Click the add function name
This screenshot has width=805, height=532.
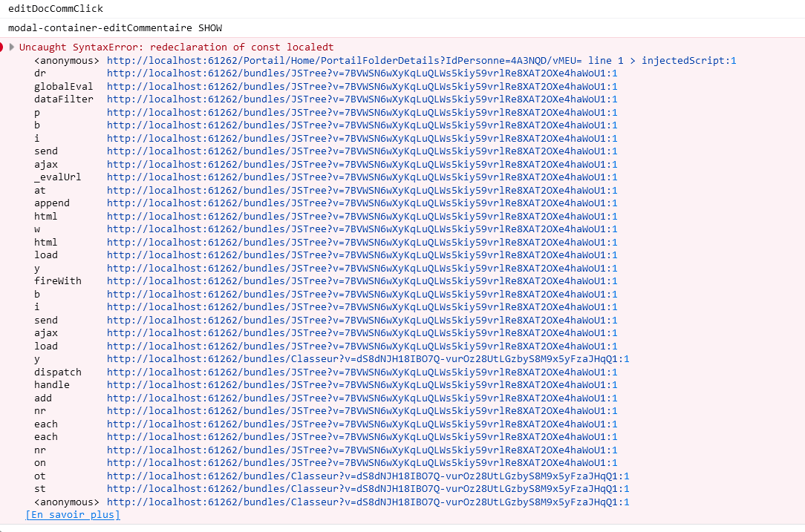coord(43,398)
